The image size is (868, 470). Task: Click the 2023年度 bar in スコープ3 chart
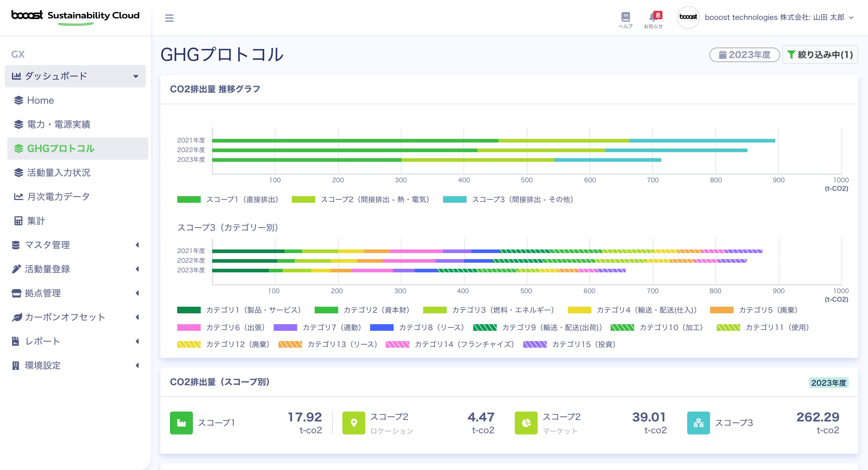click(x=419, y=271)
